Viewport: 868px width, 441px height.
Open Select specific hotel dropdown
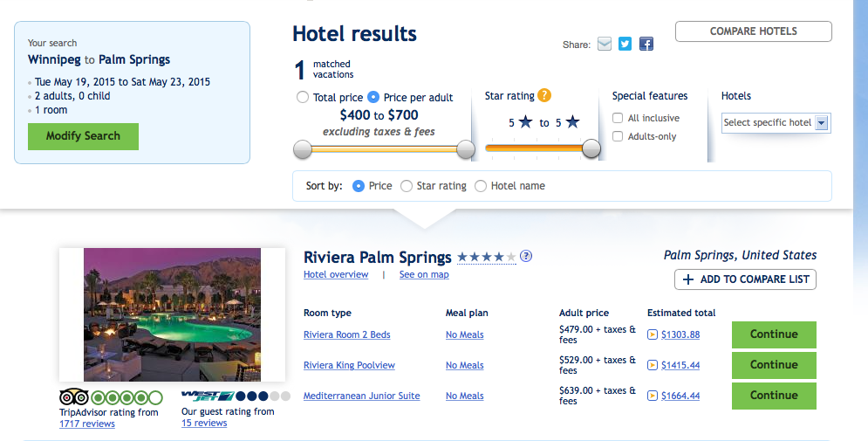[776, 123]
